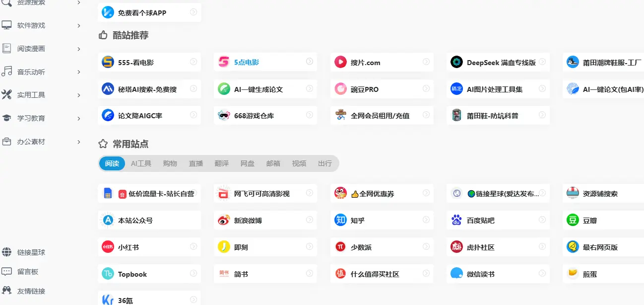This screenshot has height=305, width=644.
Task: Click the 全网会员租用/充值 icon
Action: pyautogui.click(x=340, y=115)
